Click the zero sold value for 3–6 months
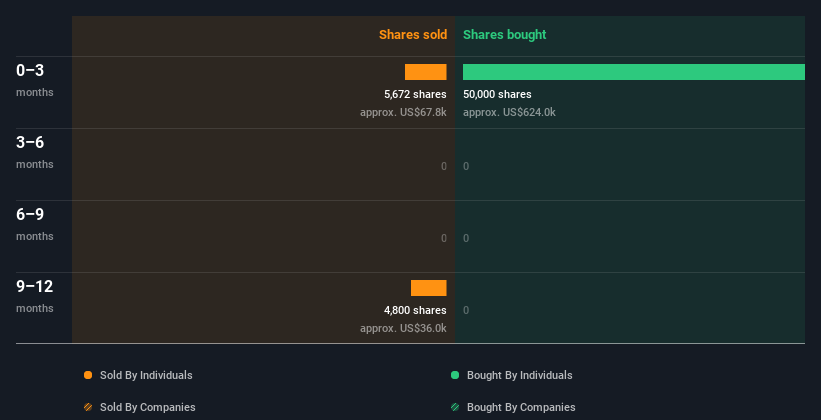The image size is (821, 420). [x=444, y=167]
